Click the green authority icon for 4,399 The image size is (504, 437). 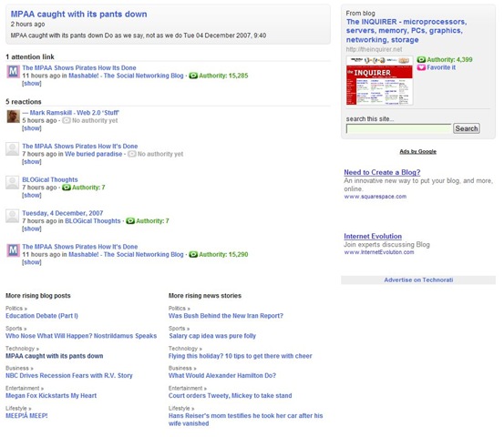click(x=421, y=60)
